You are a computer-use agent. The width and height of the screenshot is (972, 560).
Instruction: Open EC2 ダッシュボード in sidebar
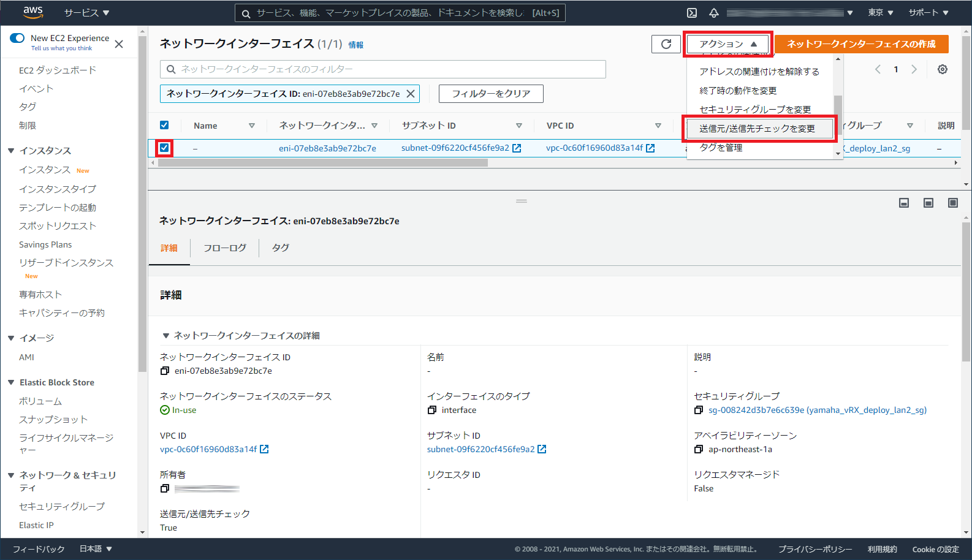point(58,70)
